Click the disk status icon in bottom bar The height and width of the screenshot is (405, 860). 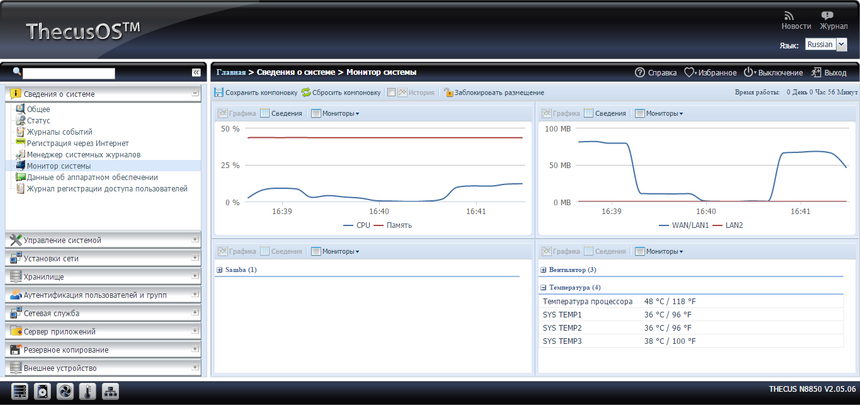pos(42,392)
